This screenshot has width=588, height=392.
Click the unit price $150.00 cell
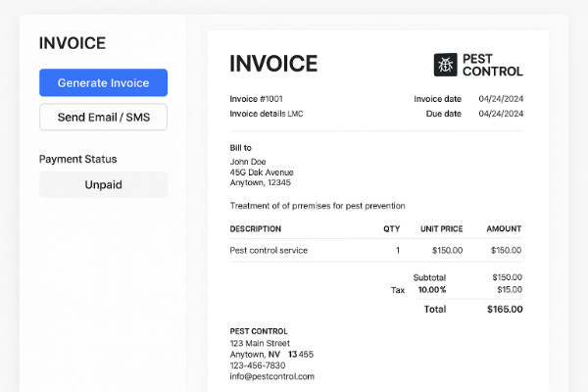pos(448,250)
